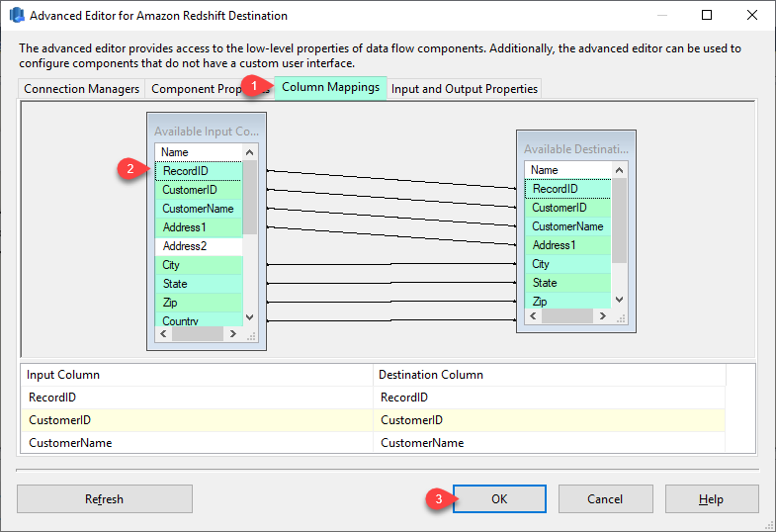Viewport: 776px width, 532px height.
Task: Open the Connection Managers tab
Action: pos(82,89)
